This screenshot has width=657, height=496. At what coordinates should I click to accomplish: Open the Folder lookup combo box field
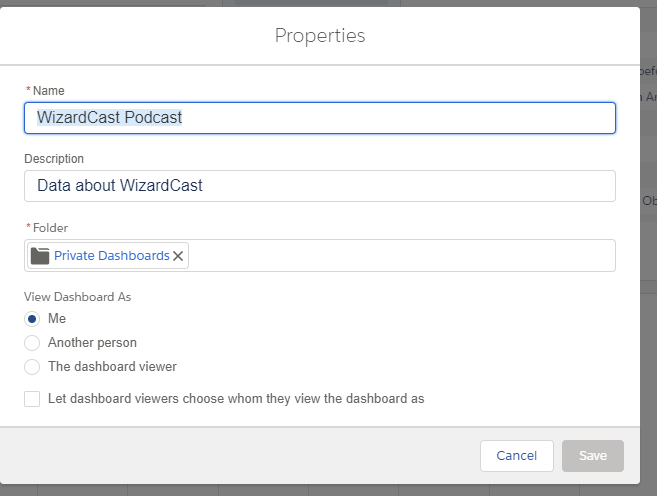400,256
